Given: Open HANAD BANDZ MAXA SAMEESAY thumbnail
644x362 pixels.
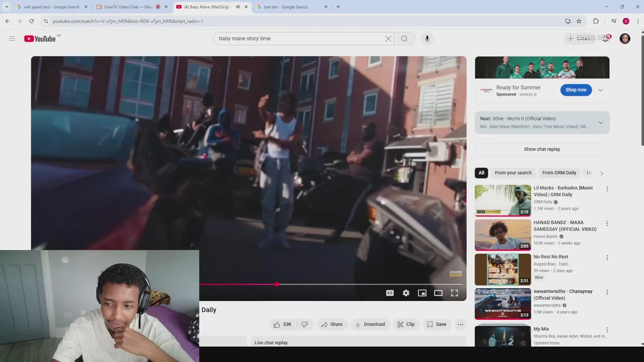Looking at the screenshot, I should pos(503,235).
